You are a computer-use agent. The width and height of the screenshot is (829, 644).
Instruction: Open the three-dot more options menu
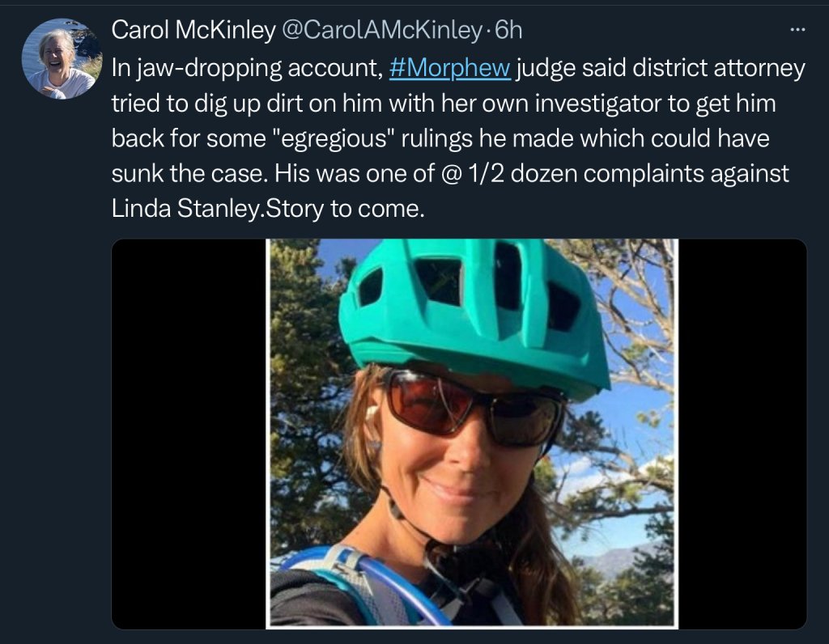point(797,32)
